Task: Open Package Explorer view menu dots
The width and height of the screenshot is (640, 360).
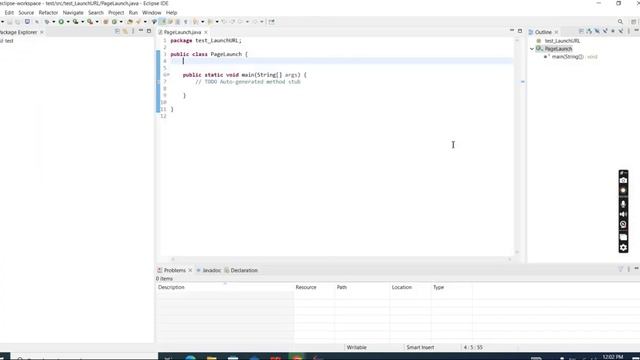Action: pyautogui.click(x=133, y=31)
